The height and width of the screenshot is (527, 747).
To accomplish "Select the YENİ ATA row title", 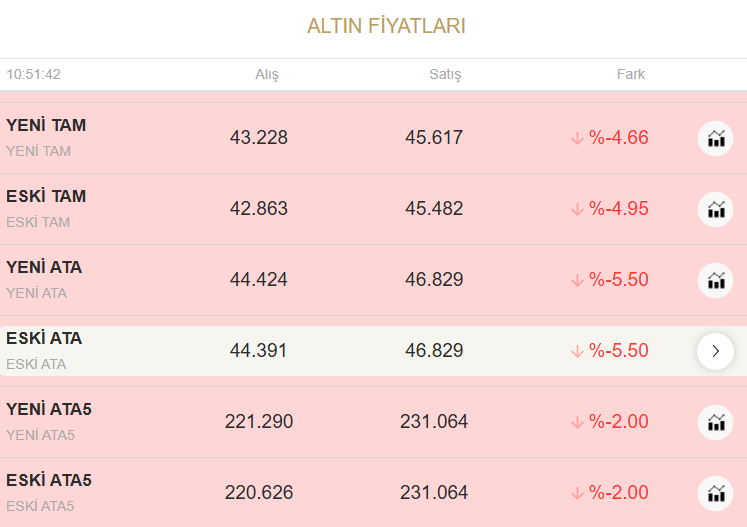I will (x=44, y=268).
